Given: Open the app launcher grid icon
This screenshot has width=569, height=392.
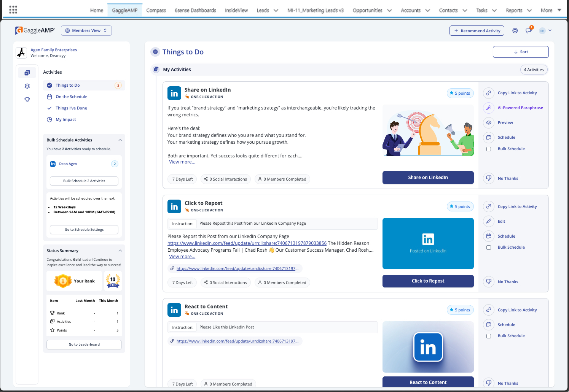Looking at the screenshot, I should [13, 10].
